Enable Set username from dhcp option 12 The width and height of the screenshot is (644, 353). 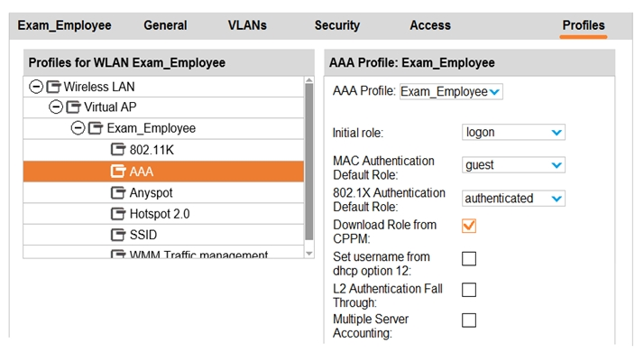pyautogui.click(x=469, y=259)
